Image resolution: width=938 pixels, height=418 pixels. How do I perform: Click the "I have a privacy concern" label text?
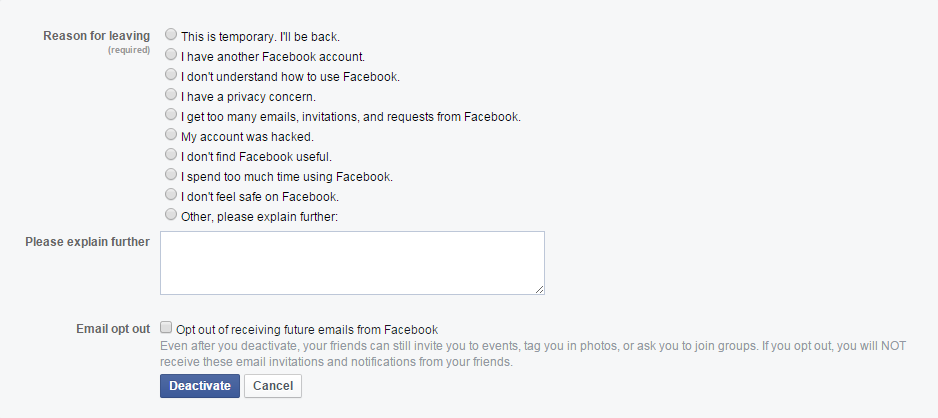coord(248,96)
